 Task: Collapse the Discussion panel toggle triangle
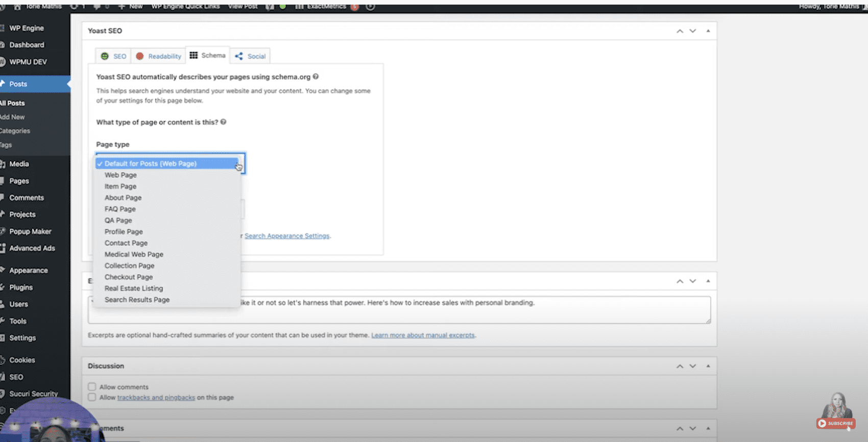coord(708,366)
